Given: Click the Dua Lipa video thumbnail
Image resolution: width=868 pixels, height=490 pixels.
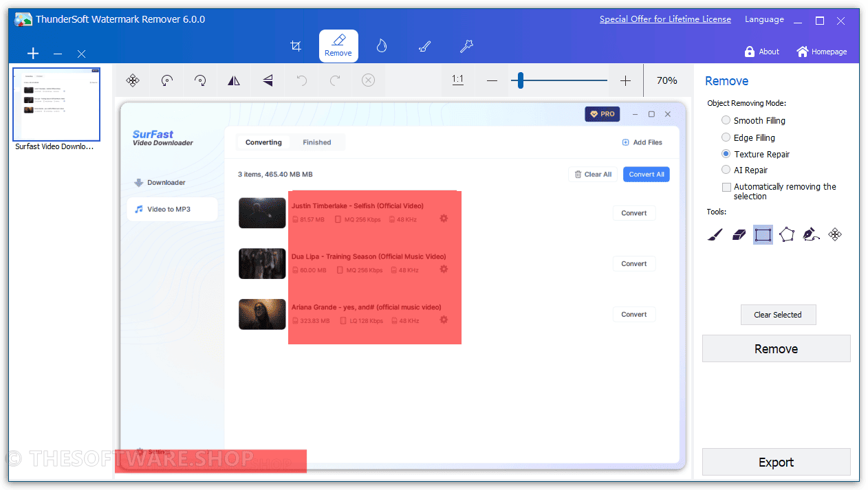Looking at the screenshot, I should (262, 264).
